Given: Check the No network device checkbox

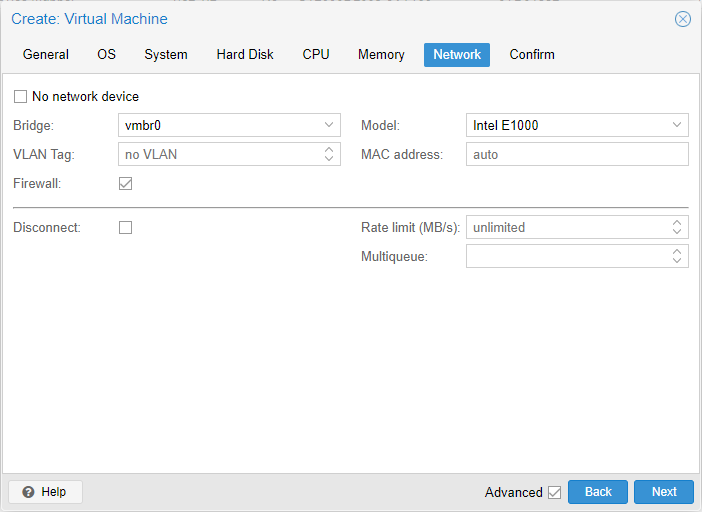Looking at the screenshot, I should pos(20,97).
